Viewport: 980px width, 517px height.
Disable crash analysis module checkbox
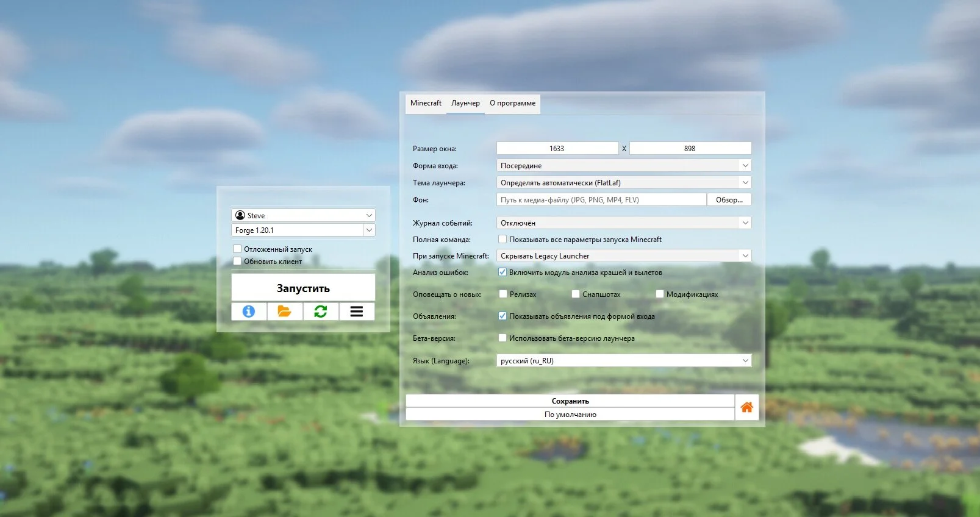[503, 273]
